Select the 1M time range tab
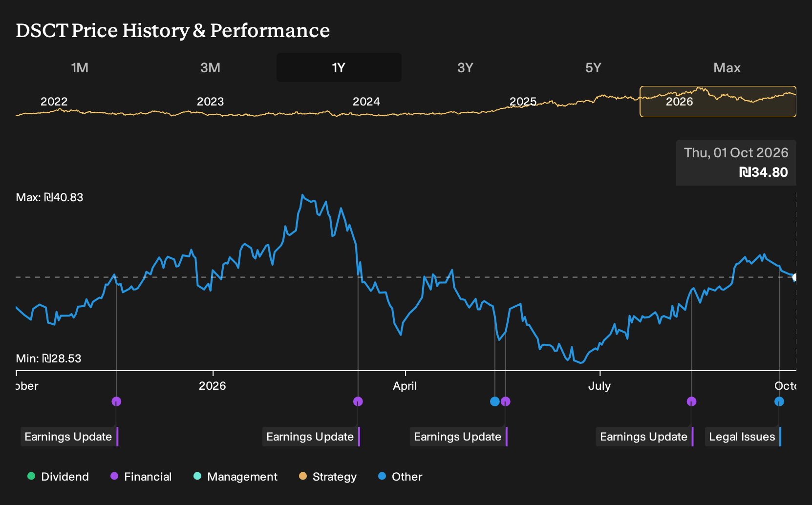The width and height of the screenshot is (812, 505). coord(80,67)
